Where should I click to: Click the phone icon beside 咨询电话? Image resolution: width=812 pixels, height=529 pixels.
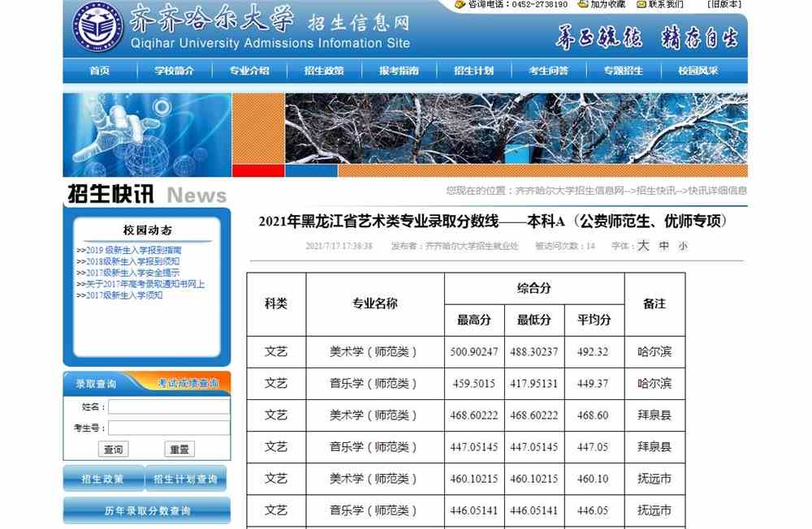[460, 4]
